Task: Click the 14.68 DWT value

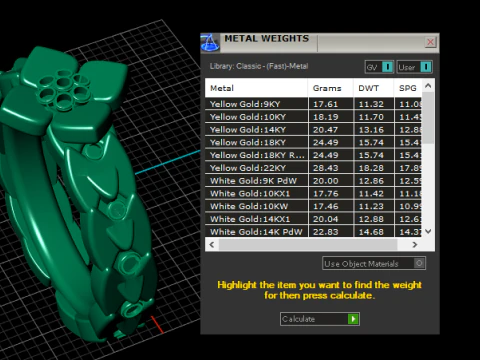Action: click(371, 232)
